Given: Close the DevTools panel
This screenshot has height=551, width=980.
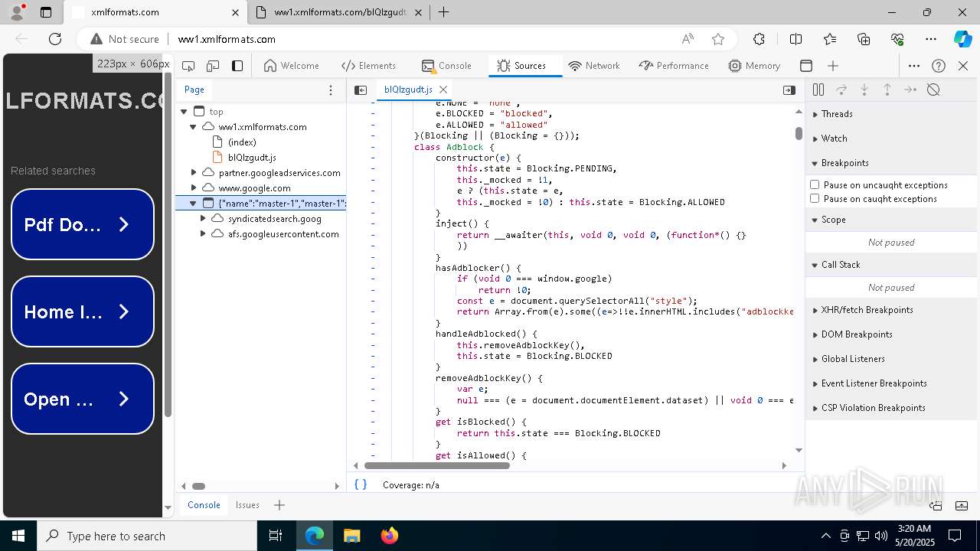Looking at the screenshot, I should point(963,66).
